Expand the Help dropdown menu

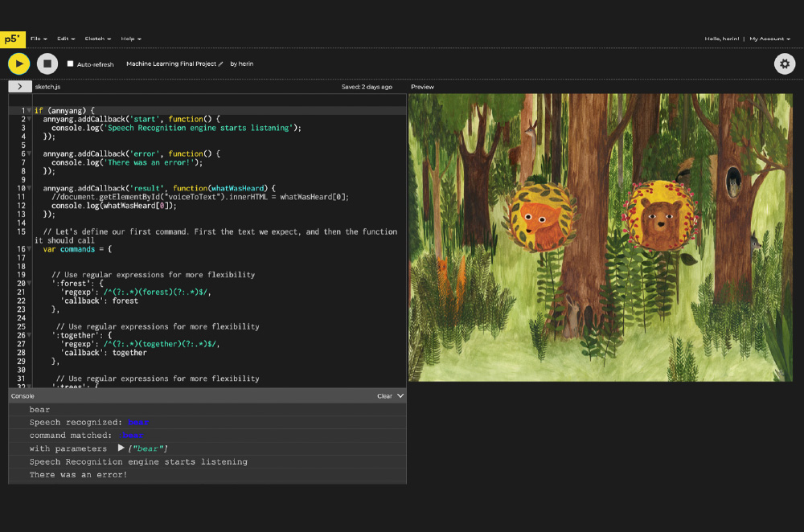[130, 39]
